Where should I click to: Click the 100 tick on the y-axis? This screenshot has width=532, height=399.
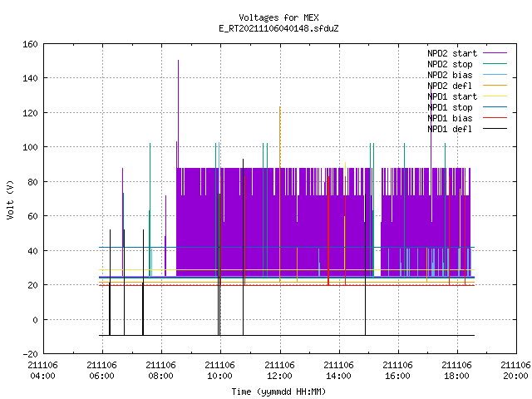(x=30, y=147)
